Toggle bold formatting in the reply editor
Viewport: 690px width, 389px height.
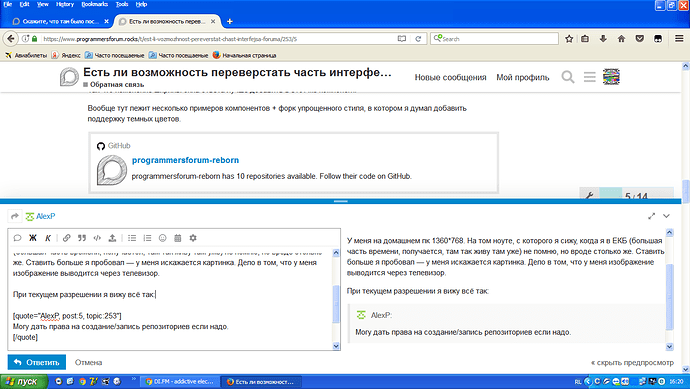33,238
